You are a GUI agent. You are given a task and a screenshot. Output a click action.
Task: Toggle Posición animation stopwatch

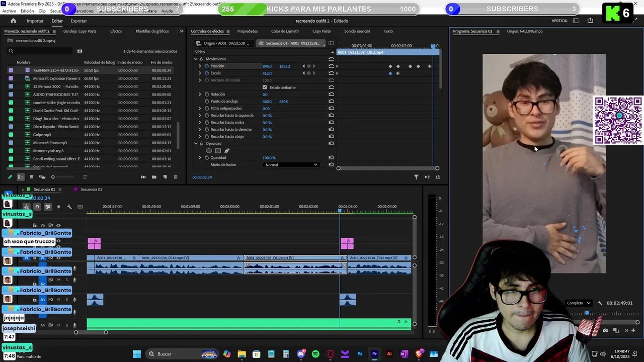click(x=207, y=66)
